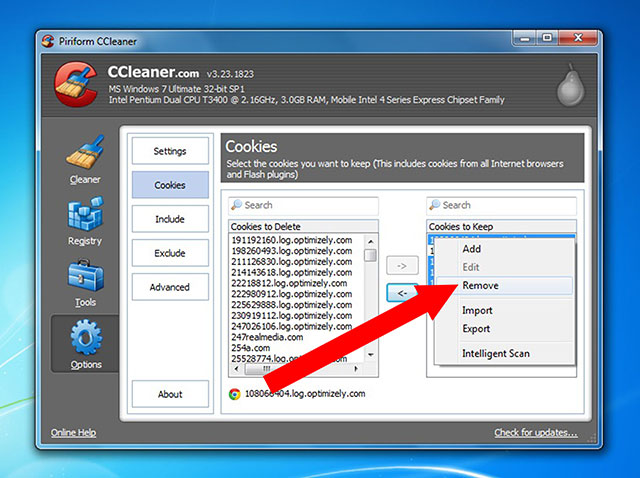Image resolution: width=640 pixels, height=478 pixels.
Task: Select 230919112.log.optimizely.com cookie
Action: tap(292, 316)
